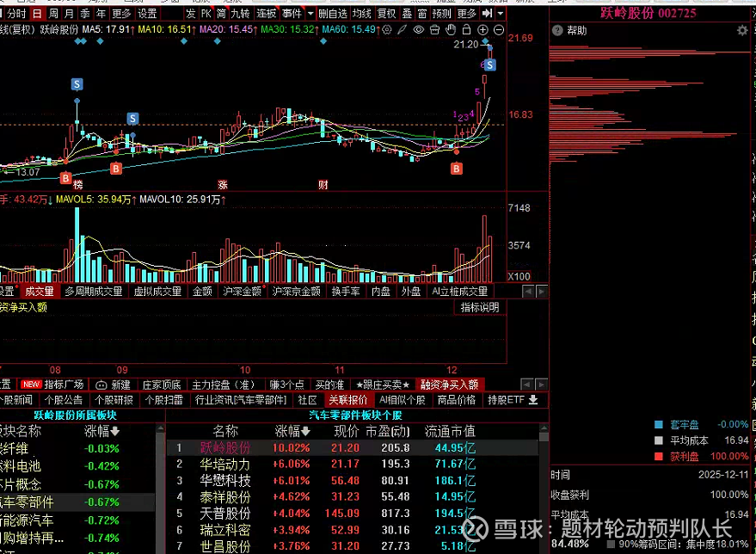Select the ★跟庄买卖★ indicator tab
The image size is (756, 554).
click(383, 385)
